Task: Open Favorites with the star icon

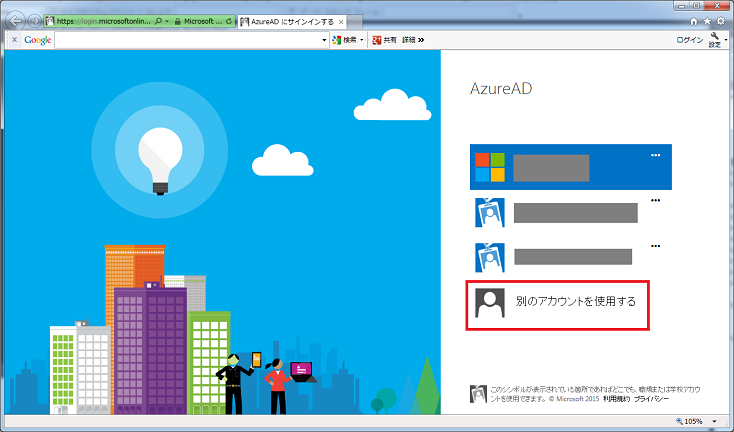Action: (707, 21)
